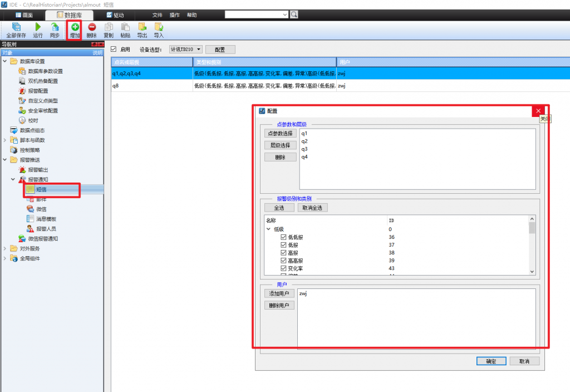Screen dimensions: 570x392
Task: Click 层级选择 button
Action: (x=281, y=145)
